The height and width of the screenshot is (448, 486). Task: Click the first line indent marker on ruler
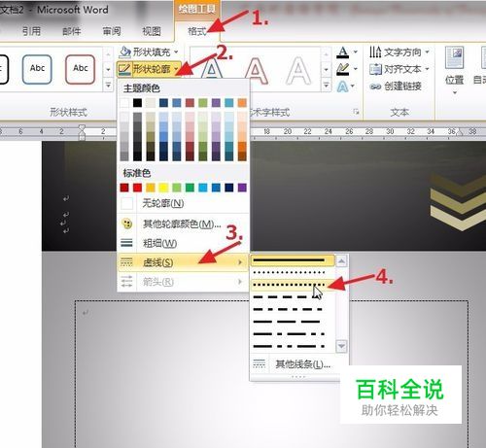[x=82, y=128]
